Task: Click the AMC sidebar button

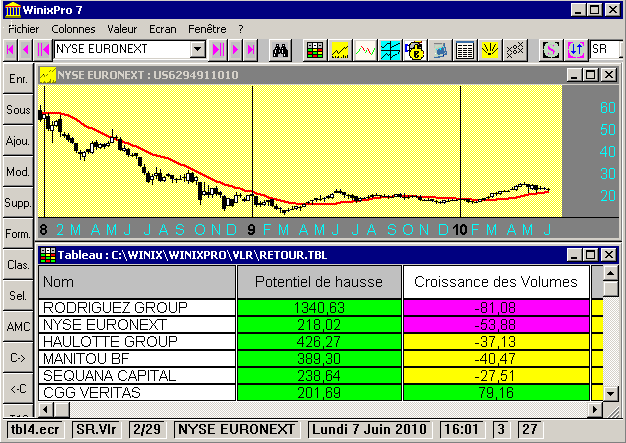Action: coord(18,327)
